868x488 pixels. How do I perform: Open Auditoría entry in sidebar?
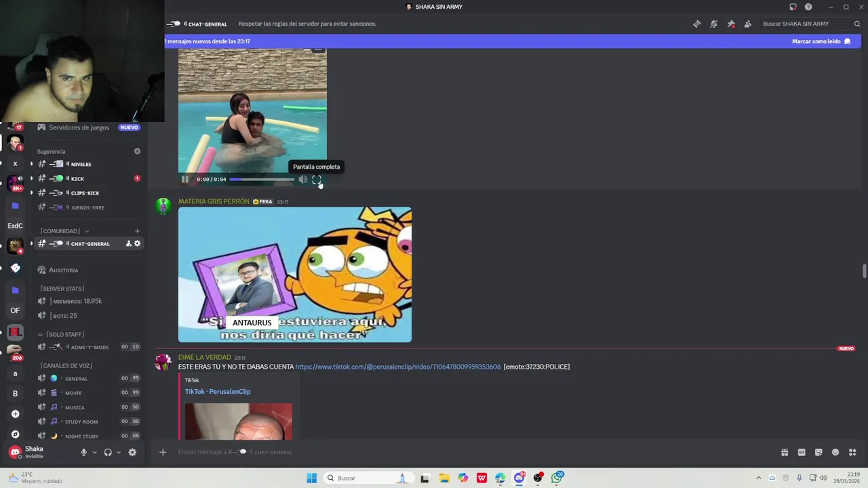point(88,270)
